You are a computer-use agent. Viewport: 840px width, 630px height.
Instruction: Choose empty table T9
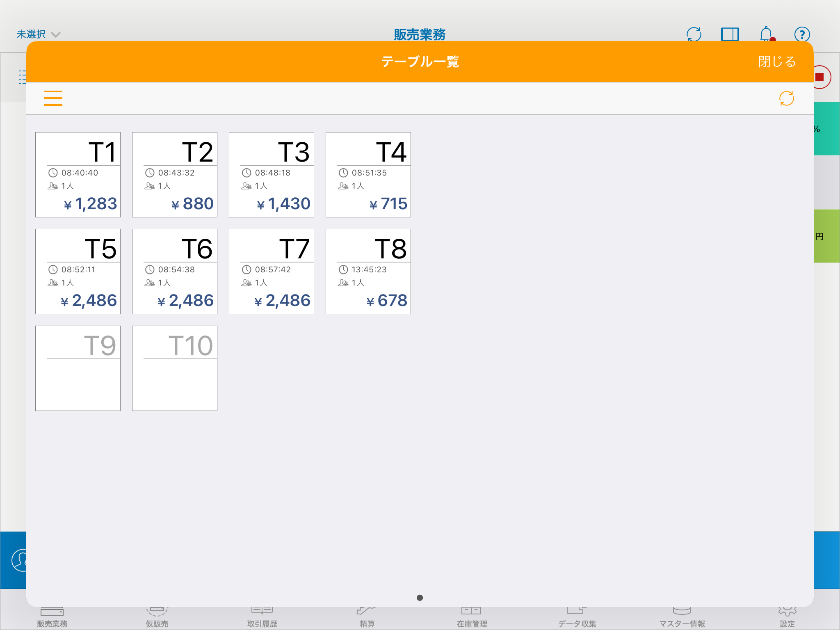[x=78, y=368]
